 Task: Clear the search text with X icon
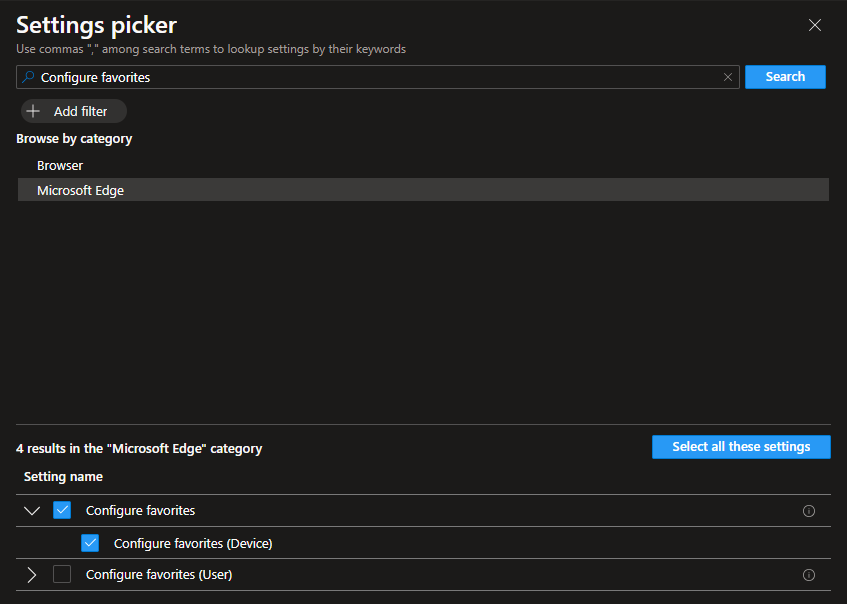(x=728, y=77)
